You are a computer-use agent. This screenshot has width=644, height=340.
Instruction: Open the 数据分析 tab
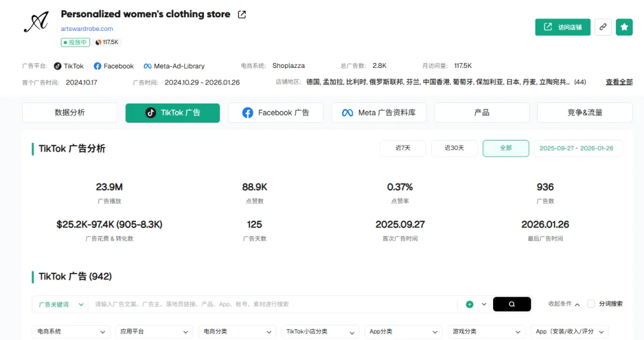70,113
